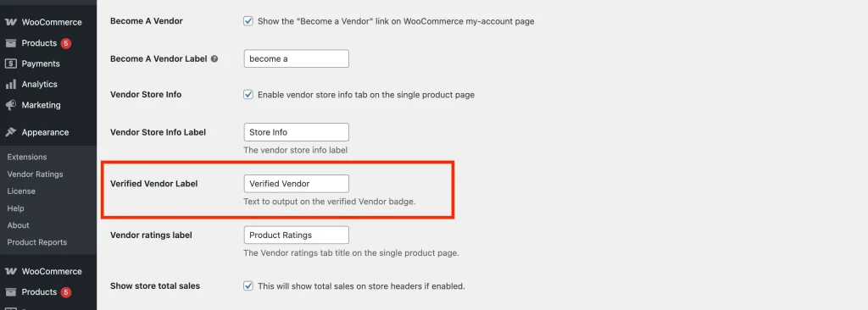The height and width of the screenshot is (310, 868).
Task: Click the Payments dollar icon
Action: pyautogui.click(x=10, y=64)
